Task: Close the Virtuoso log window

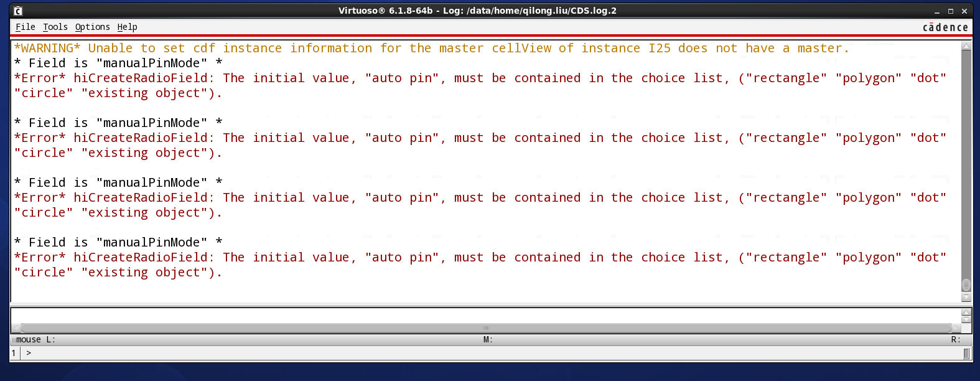Action: click(964, 11)
